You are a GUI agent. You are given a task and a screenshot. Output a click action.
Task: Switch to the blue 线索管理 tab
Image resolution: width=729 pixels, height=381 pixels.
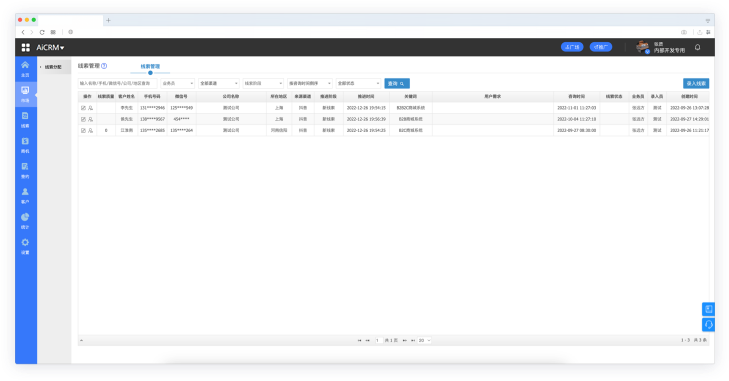tap(150, 67)
